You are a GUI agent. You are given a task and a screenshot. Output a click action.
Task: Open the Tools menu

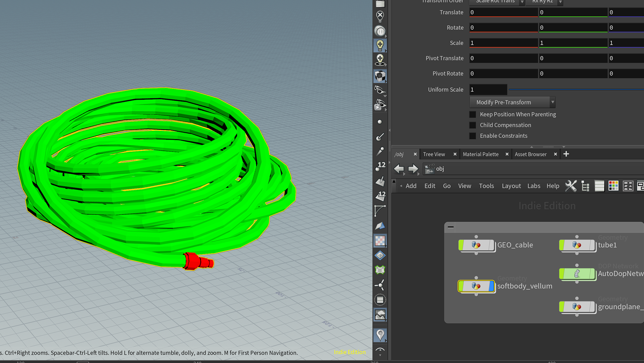(x=486, y=186)
